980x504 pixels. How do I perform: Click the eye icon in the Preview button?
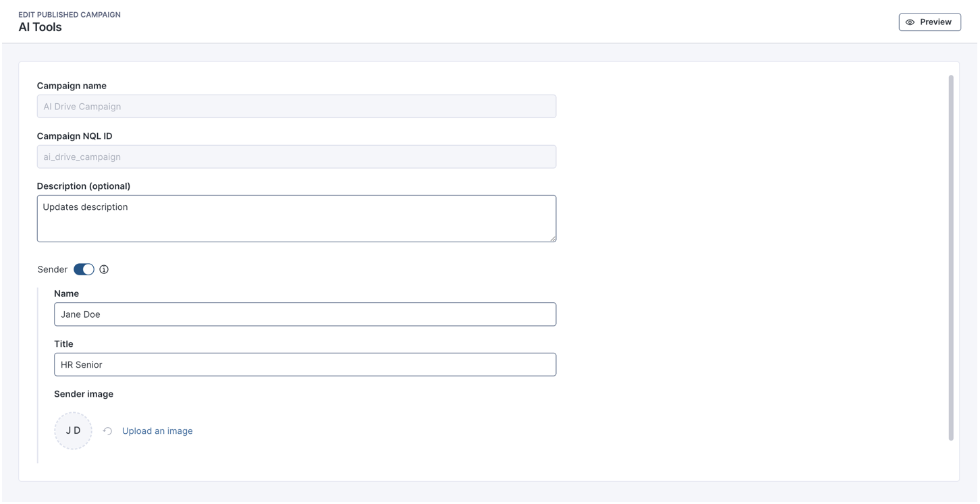(910, 22)
